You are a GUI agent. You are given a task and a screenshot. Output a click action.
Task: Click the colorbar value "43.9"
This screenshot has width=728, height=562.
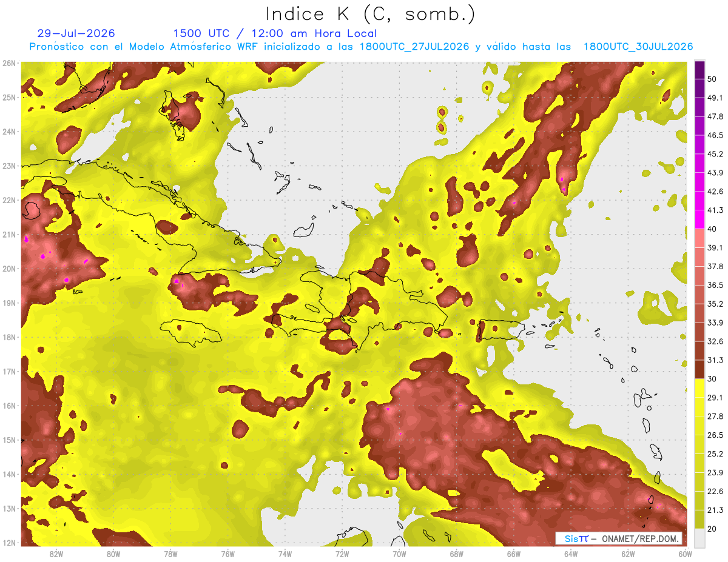(715, 173)
